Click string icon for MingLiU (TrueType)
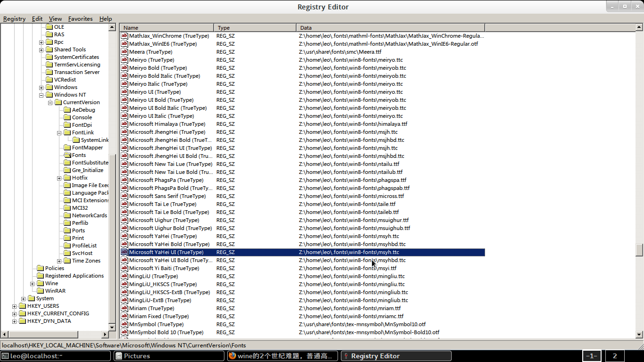The width and height of the screenshot is (644, 362). point(124,276)
